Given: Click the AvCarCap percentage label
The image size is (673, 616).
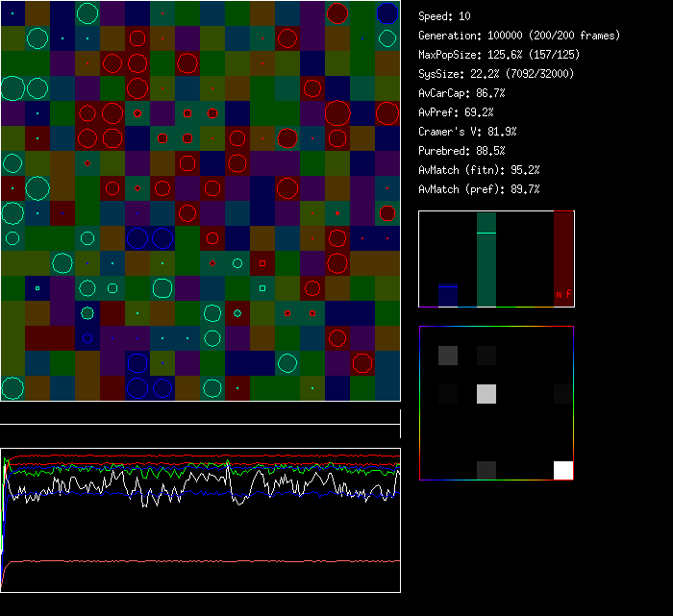Looking at the screenshot, I should [461, 93].
